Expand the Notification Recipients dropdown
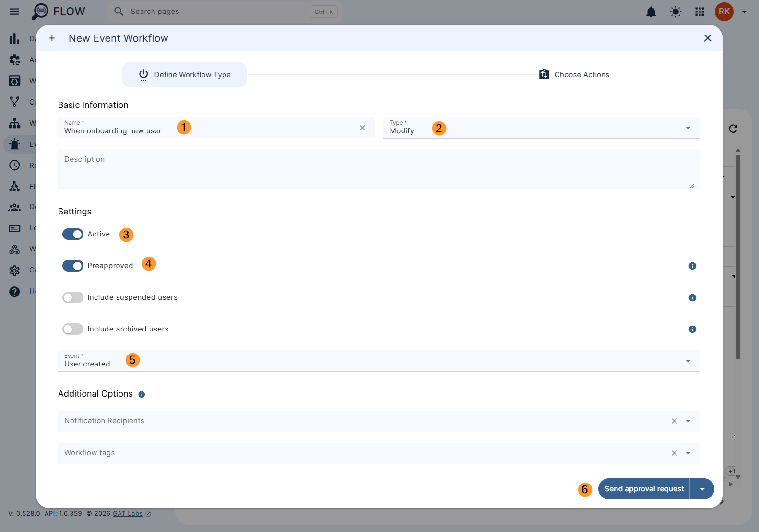Image resolution: width=759 pixels, height=532 pixels. click(x=688, y=421)
